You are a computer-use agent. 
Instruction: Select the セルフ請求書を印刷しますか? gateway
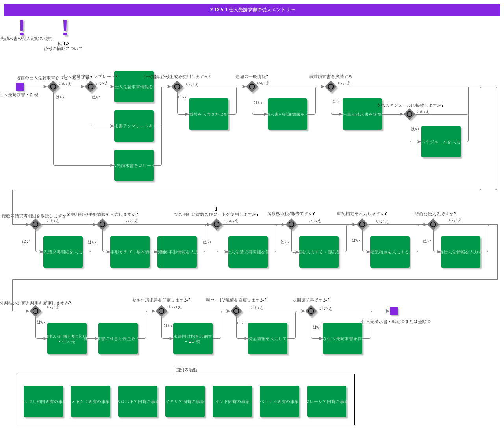click(161, 311)
